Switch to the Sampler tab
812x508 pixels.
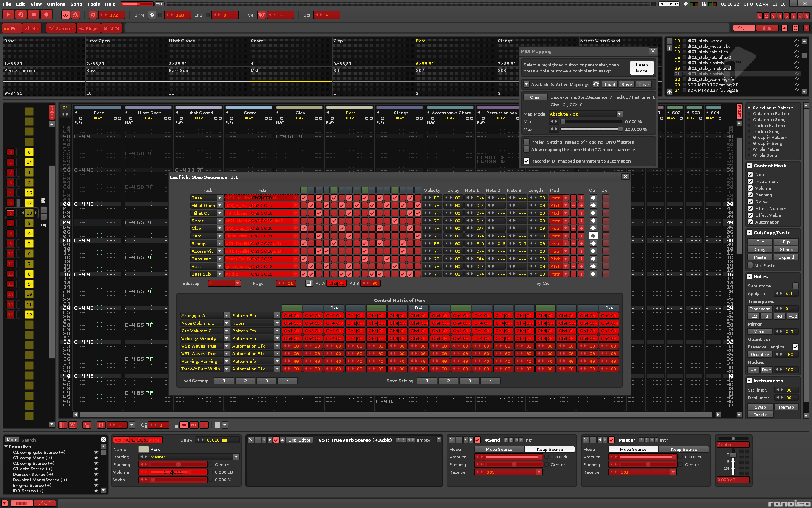coord(60,28)
